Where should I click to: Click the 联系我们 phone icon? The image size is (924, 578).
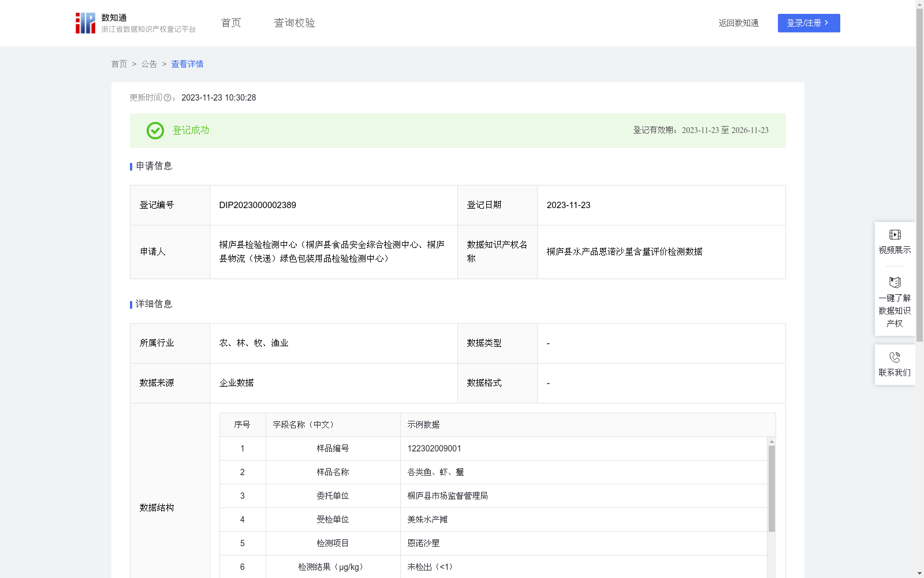point(895,357)
